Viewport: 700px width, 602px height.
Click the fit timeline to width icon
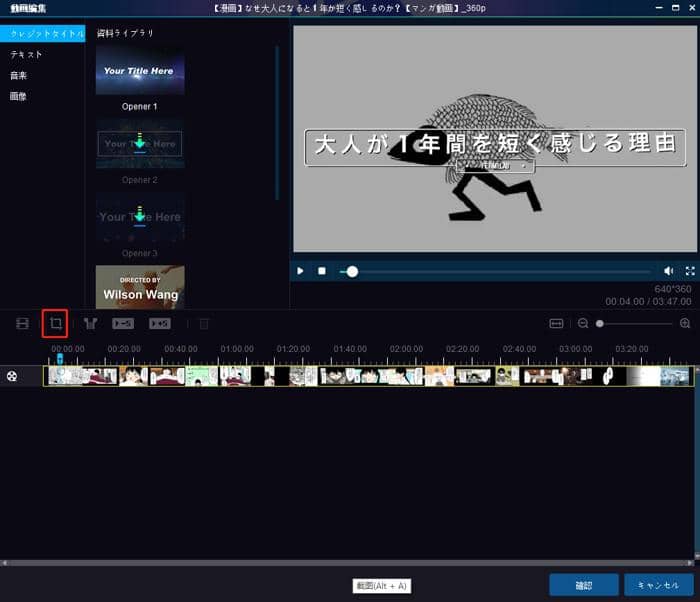tap(556, 323)
